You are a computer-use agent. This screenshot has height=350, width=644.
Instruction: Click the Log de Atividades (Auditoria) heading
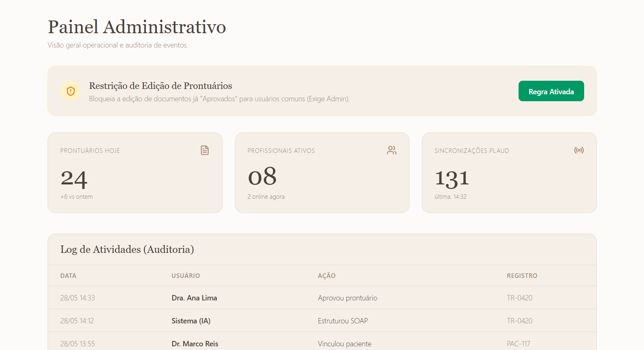click(127, 249)
